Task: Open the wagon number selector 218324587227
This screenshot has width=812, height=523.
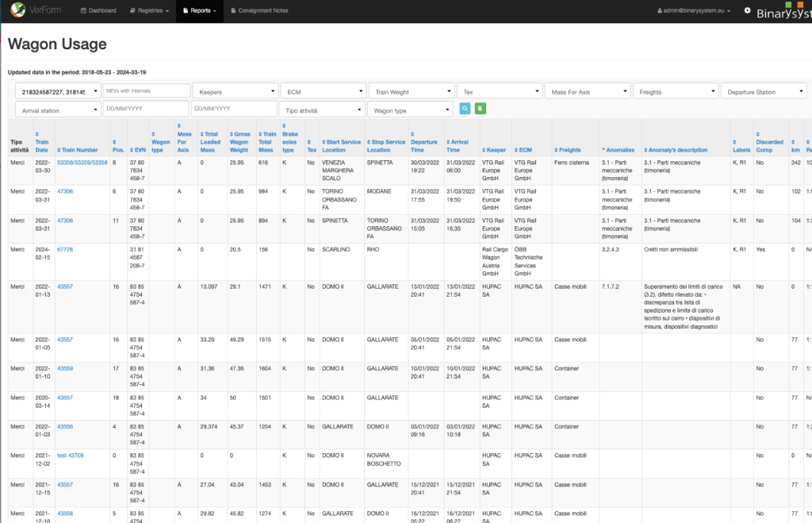Action: [x=57, y=92]
